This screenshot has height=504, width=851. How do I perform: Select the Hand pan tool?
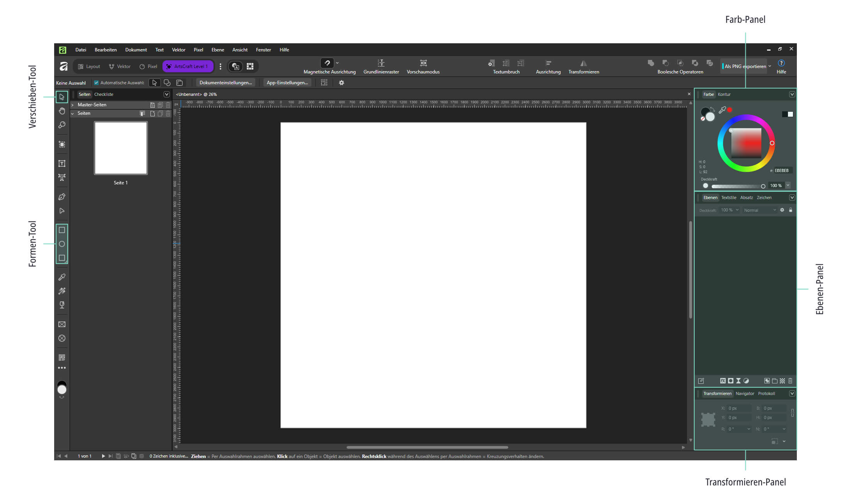(x=62, y=111)
